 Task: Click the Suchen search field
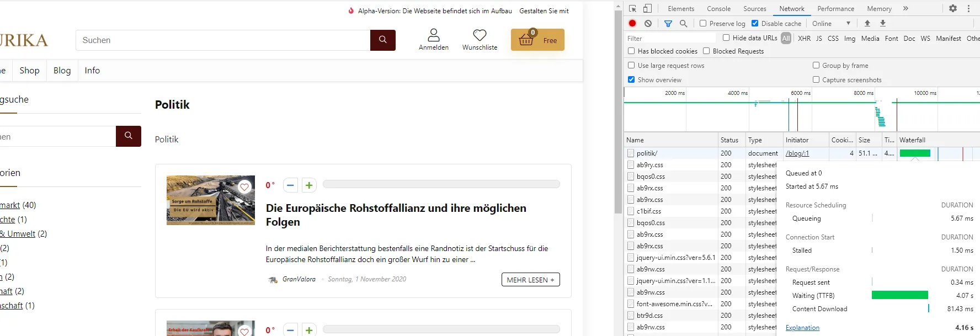(x=223, y=40)
